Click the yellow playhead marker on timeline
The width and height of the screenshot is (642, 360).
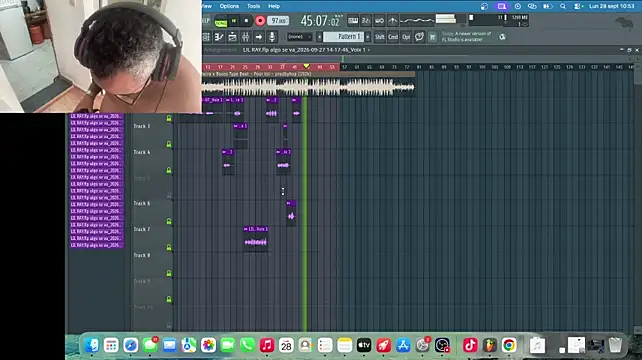click(306, 66)
